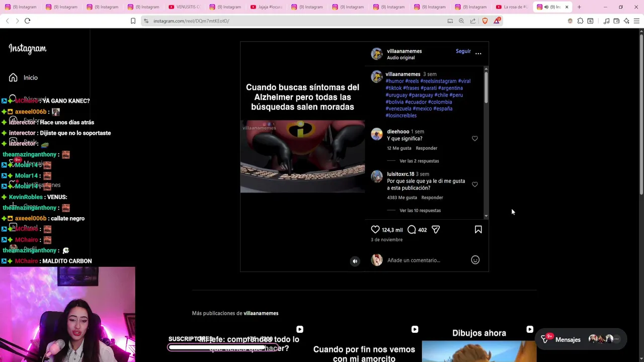Mute the active tab via its speaker icon
The height and width of the screenshot is (362, 644).
click(546, 7)
